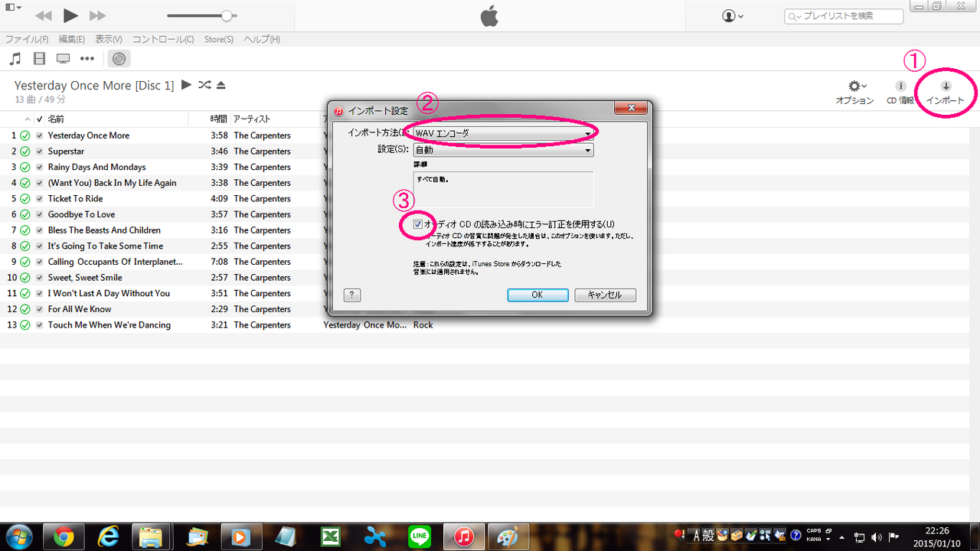Click the インポート download icon
Image resolution: width=980 pixels, height=551 pixels.
[946, 86]
